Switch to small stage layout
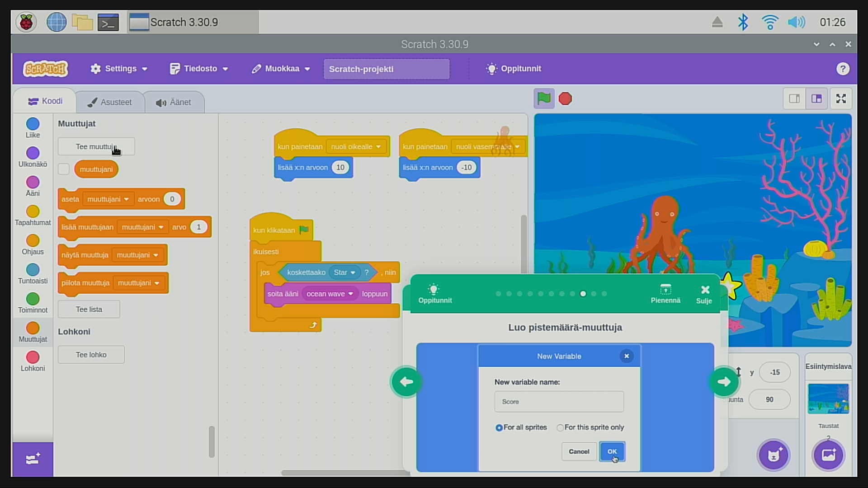Image resolution: width=868 pixels, height=488 pixels. [x=794, y=99]
